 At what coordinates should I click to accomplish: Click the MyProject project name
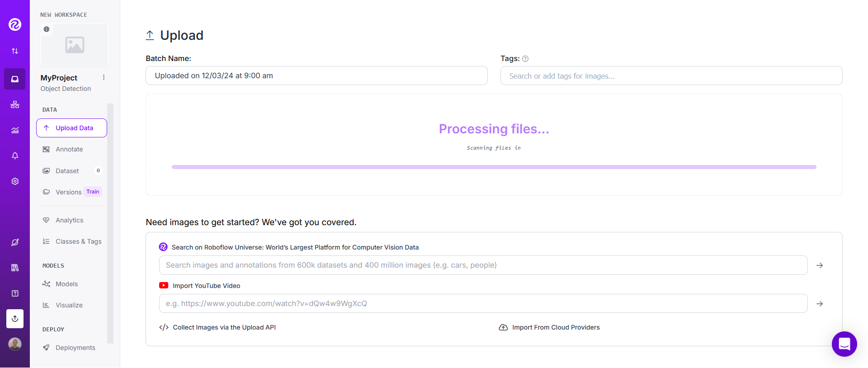(59, 78)
